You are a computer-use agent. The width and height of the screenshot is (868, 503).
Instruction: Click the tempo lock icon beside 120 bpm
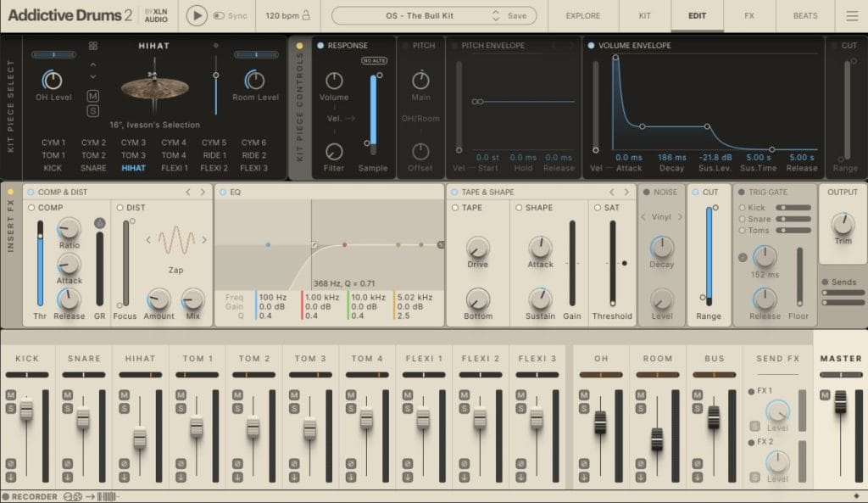coord(305,15)
